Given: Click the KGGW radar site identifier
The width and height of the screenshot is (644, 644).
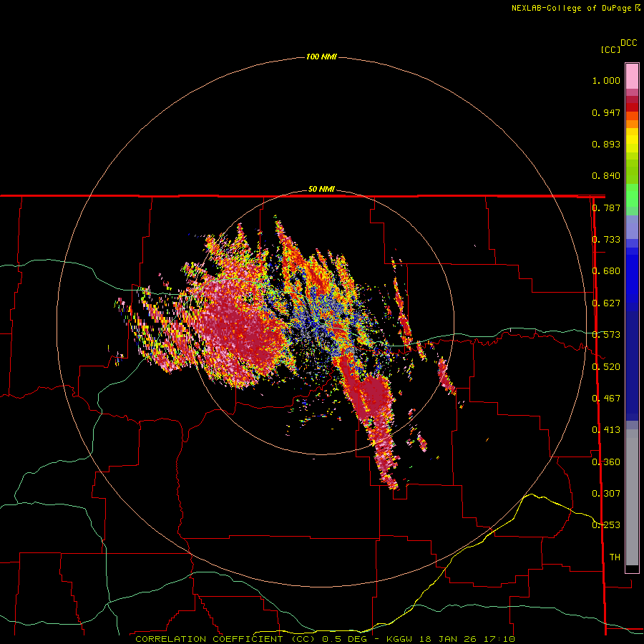Looking at the screenshot, I should click(399, 639).
